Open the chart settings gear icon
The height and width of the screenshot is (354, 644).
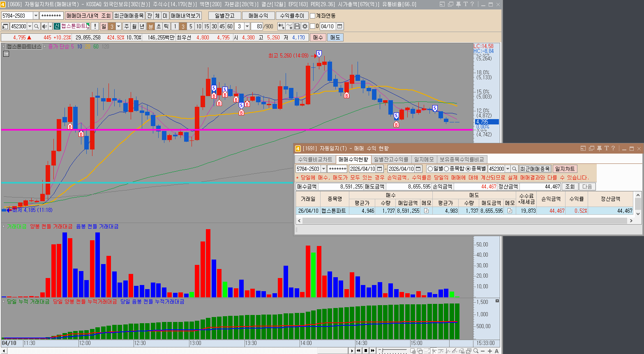tap(305, 26)
